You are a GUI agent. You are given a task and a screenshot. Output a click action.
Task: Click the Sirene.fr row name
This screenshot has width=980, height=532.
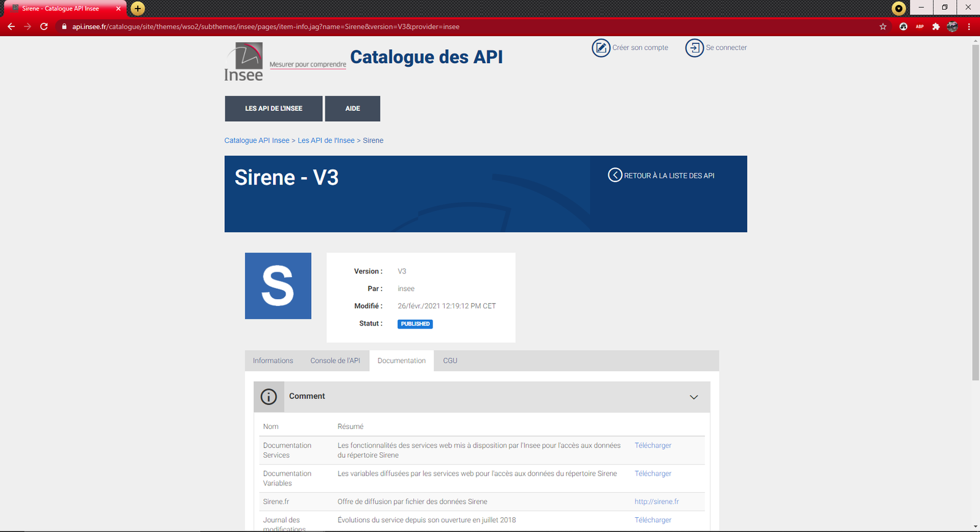[276, 501]
